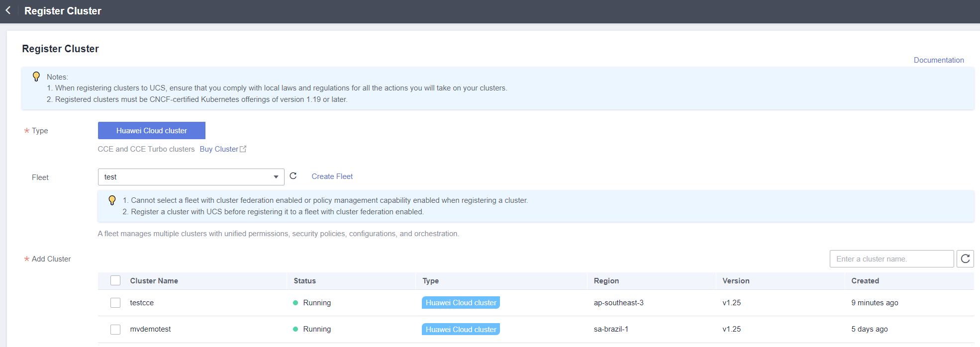
Task: Click Running status of testcce
Action: pos(312,303)
